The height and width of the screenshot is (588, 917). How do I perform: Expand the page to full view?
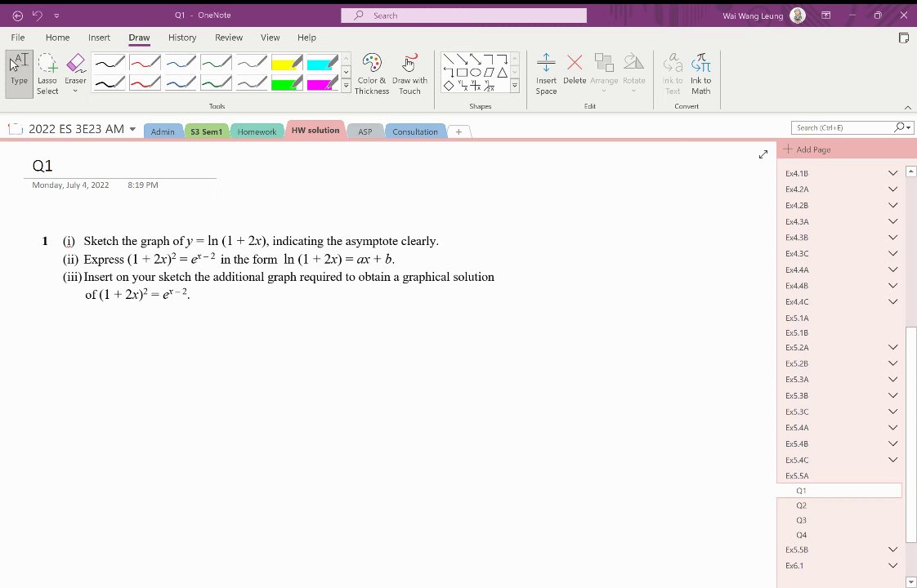coord(763,154)
